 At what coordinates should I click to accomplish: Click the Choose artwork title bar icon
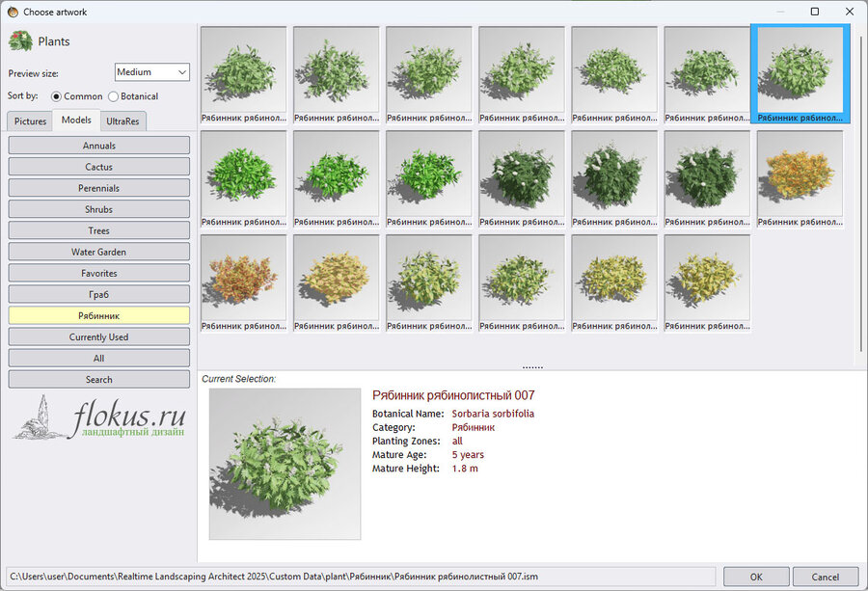coord(13,12)
